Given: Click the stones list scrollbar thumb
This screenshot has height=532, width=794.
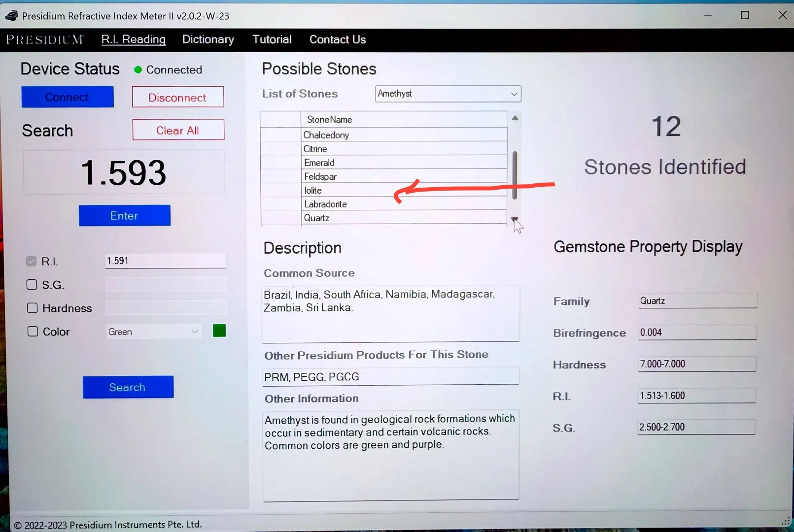Looking at the screenshot, I should (x=515, y=175).
